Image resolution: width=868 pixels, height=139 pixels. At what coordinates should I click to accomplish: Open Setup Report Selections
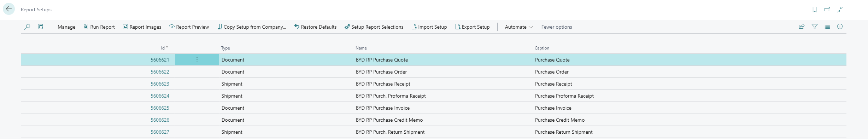pos(374,27)
